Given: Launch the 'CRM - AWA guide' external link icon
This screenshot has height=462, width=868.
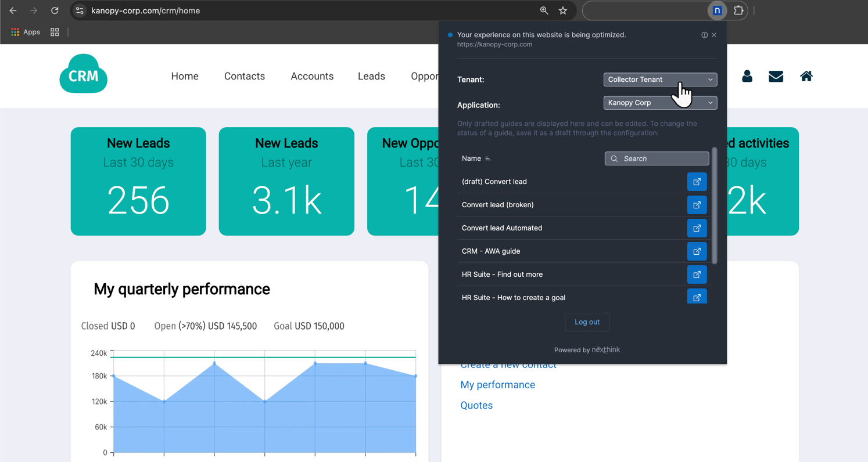Looking at the screenshot, I should click(697, 251).
